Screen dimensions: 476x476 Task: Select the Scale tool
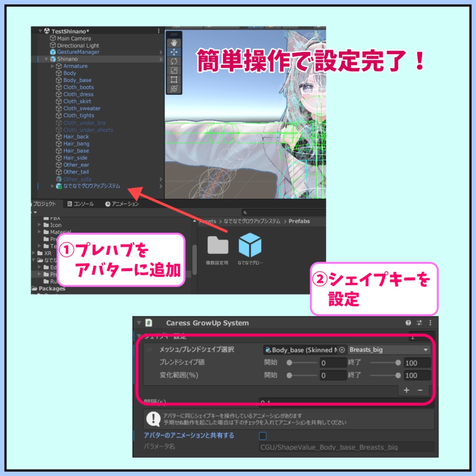[x=174, y=71]
